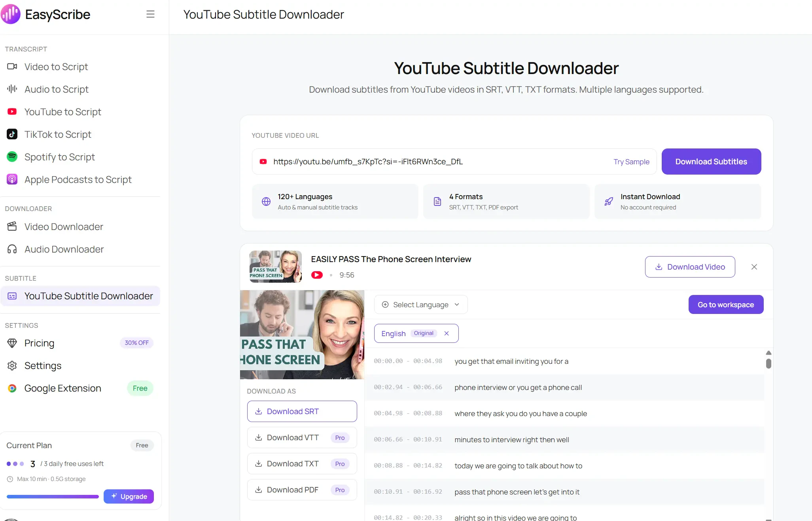Open the Select Language dropdown
The height and width of the screenshot is (521, 812).
tap(421, 304)
